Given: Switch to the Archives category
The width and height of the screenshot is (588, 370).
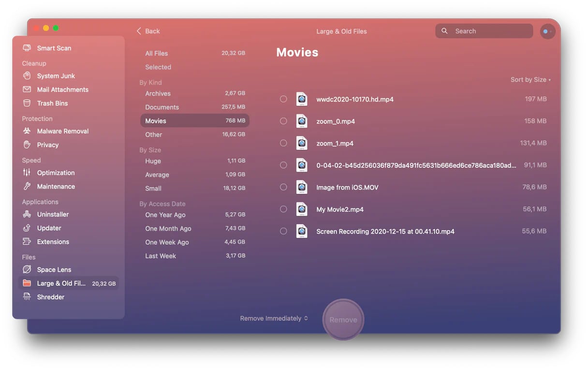Looking at the screenshot, I should (x=158, y=93).
